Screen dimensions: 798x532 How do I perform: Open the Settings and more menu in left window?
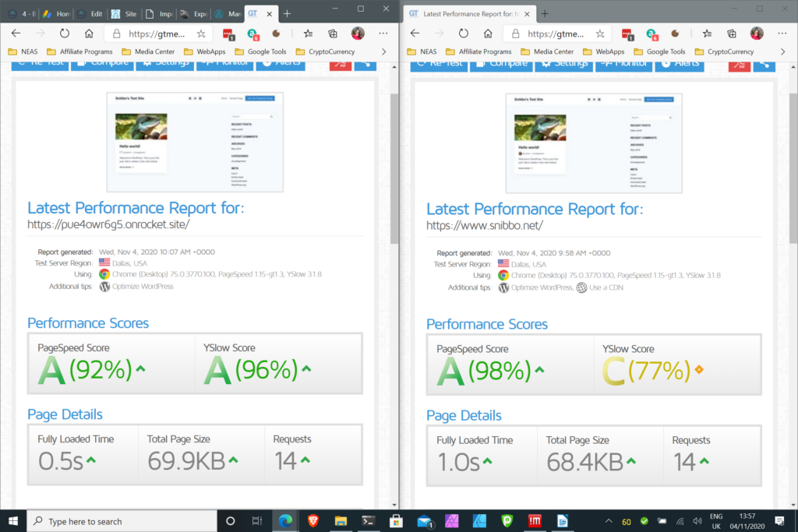(x=383, y=33)
